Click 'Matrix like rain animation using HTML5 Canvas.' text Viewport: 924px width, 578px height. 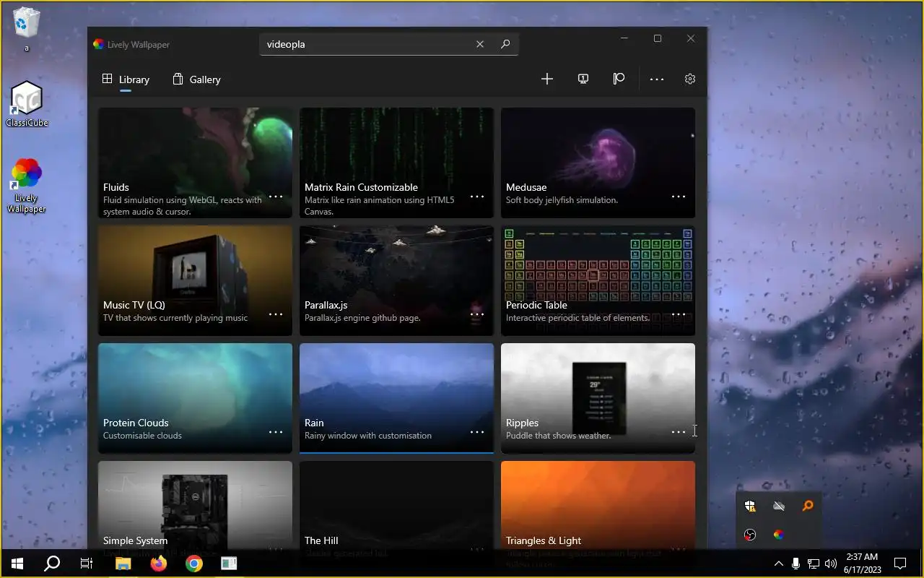pos(379,206)
